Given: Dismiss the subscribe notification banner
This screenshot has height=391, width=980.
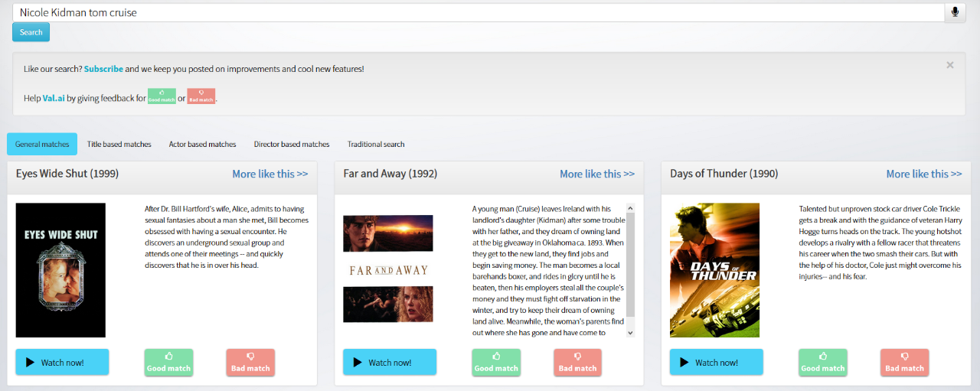Looking at the screenshot, I should (949, 66).
